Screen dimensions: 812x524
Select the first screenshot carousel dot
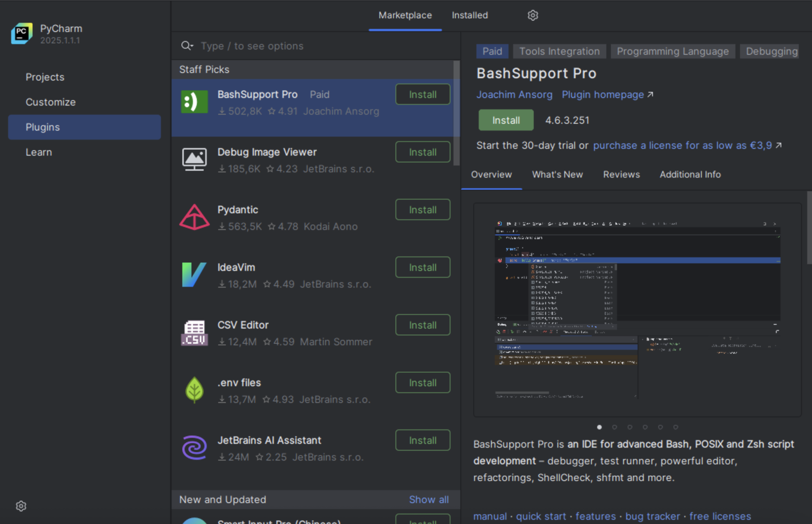[x=599, y=427]
